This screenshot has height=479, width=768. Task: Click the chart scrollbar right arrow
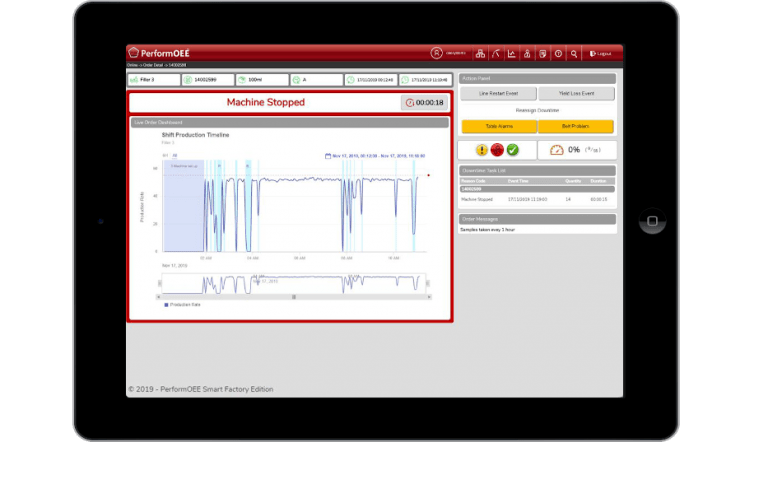429,297
